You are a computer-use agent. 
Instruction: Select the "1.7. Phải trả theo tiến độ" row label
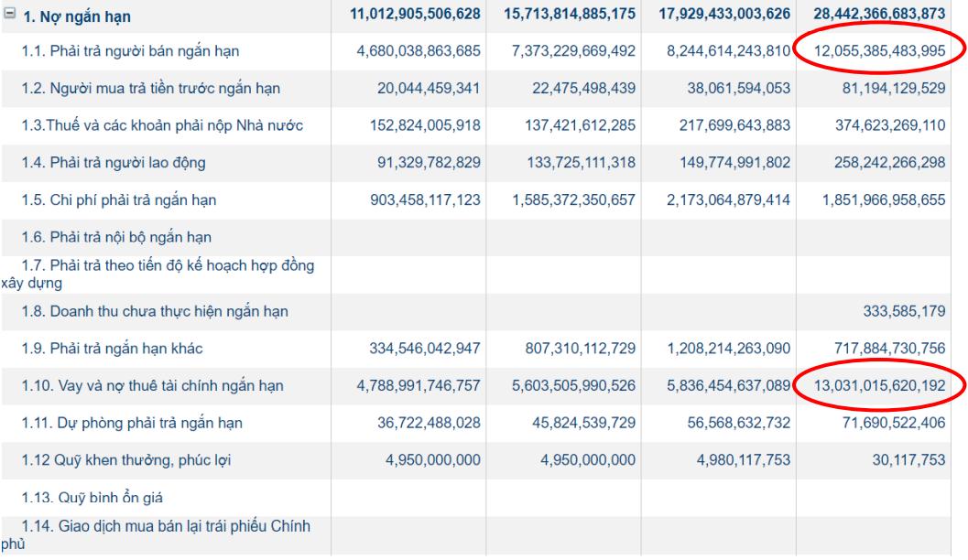pyautogui.click(x=166, y=266)
